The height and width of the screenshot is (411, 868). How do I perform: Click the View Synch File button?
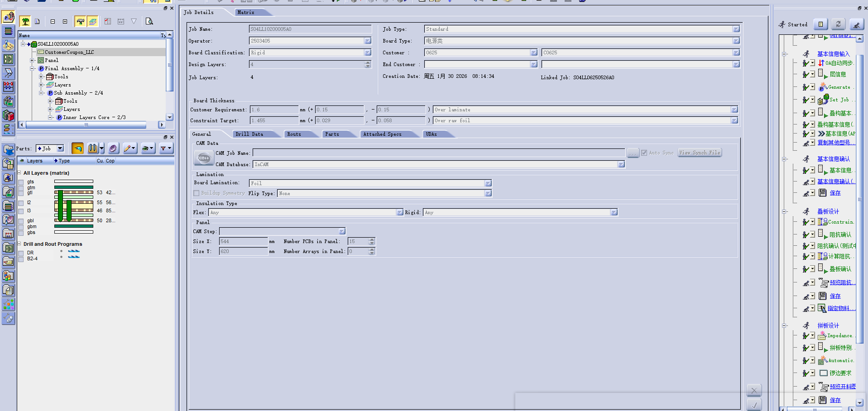(700, 153)
